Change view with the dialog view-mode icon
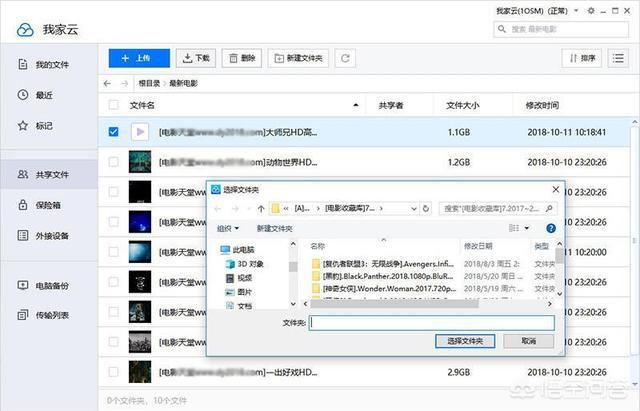The height and width of the screenshot is (411, 640). 514,228
